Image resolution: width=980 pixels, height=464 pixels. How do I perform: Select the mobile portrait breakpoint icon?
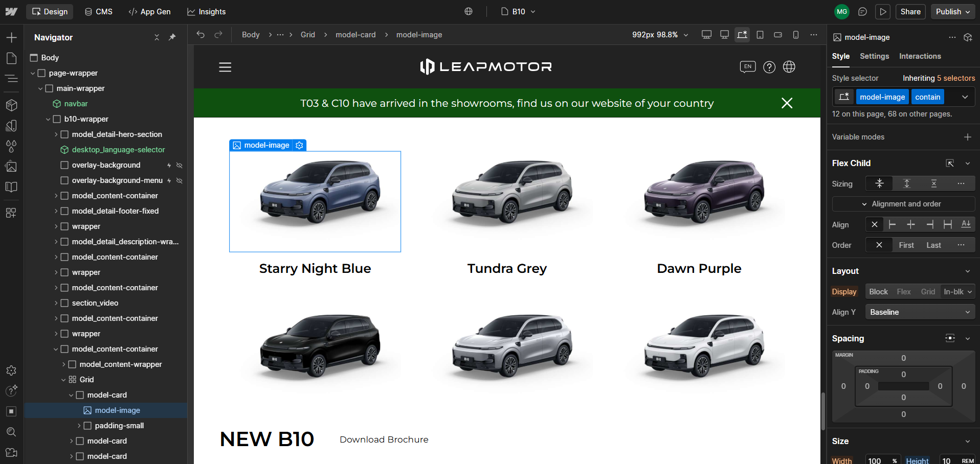[x=796, y=34]
